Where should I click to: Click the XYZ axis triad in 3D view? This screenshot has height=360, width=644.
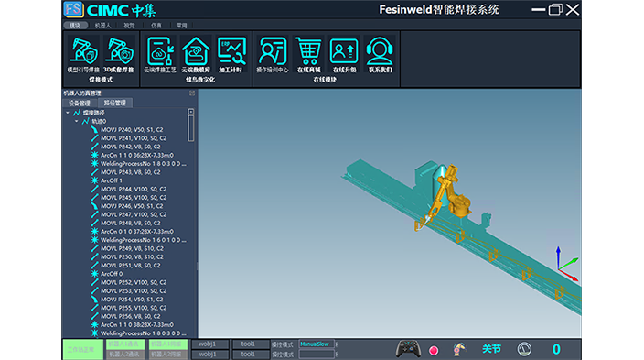click(x=567, y=264)
